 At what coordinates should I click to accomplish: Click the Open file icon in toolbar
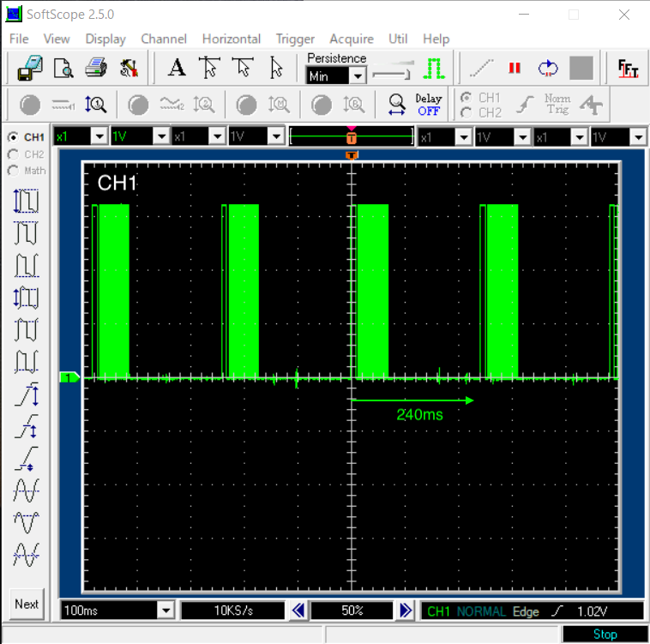pos(30,67)
